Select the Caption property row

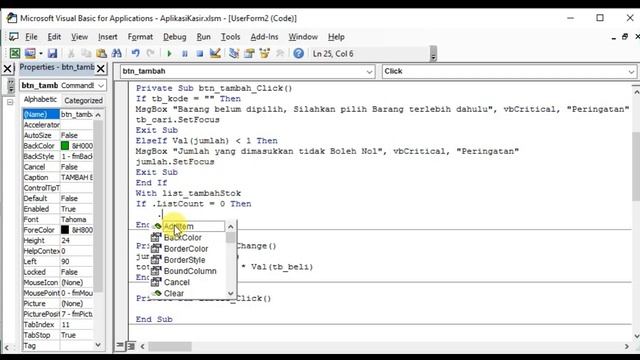point(58,177)
